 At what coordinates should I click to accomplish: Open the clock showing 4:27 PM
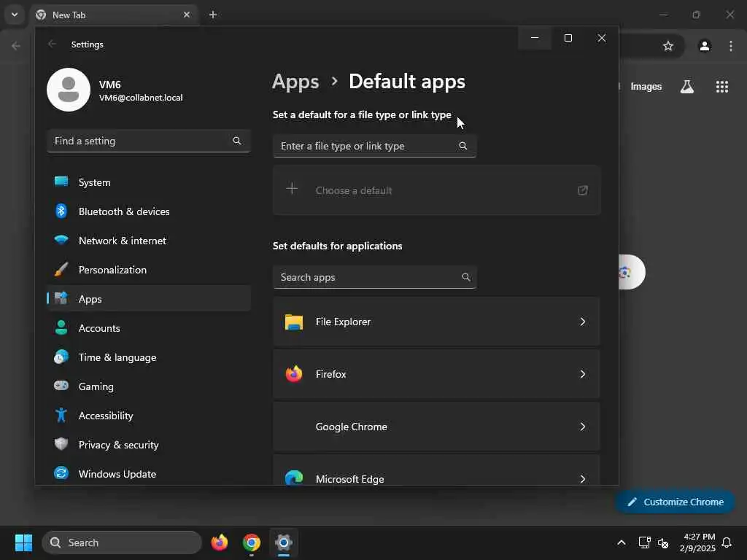[698, 542]
